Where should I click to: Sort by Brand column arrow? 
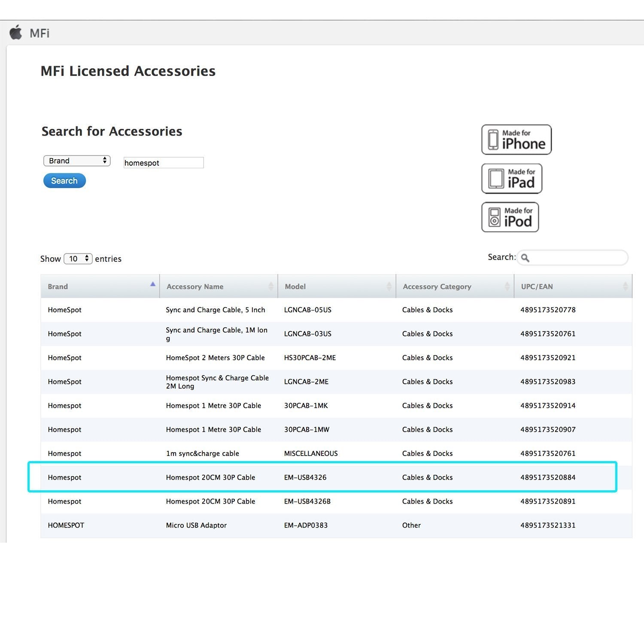[152, 284]
